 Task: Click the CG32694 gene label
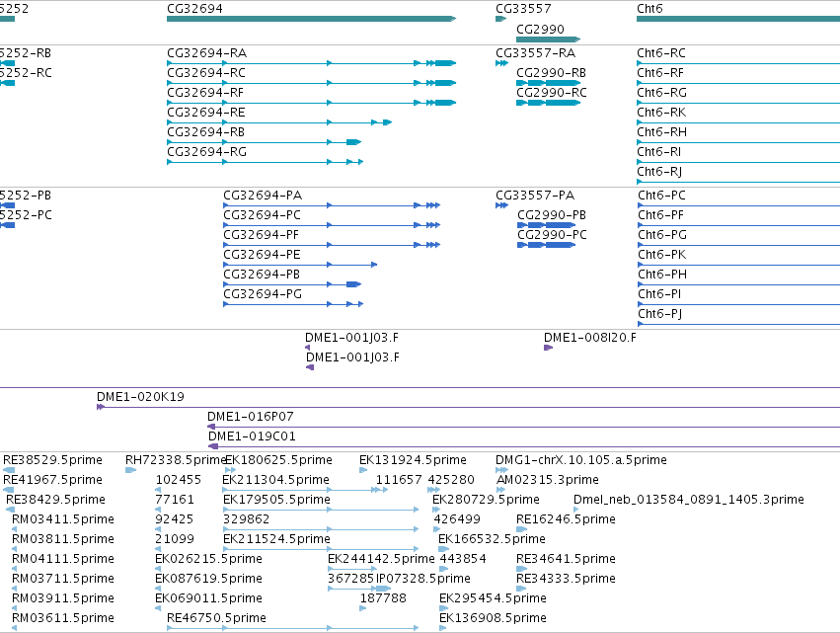click(195, 9)
